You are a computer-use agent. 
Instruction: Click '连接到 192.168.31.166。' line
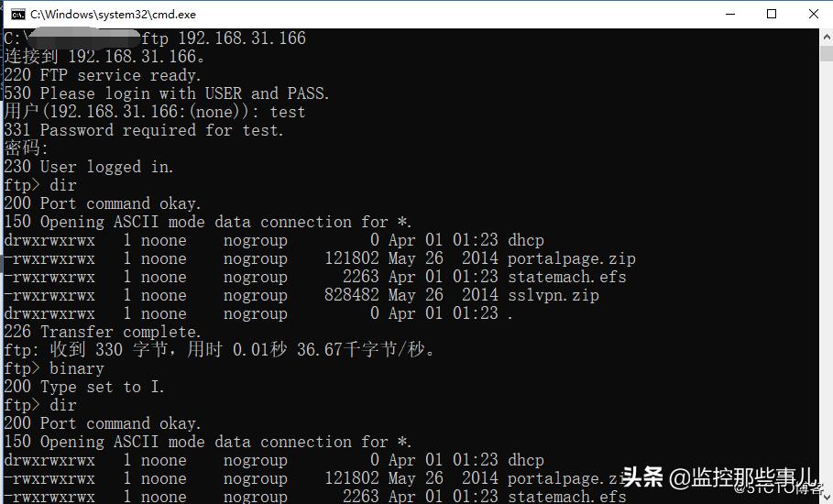pos(104,56)
